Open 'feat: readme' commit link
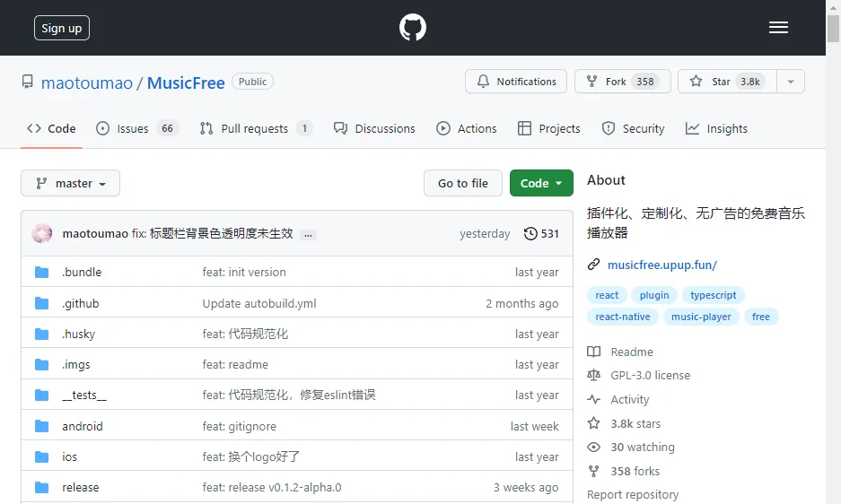841x504 pixels. coord(235,365)
